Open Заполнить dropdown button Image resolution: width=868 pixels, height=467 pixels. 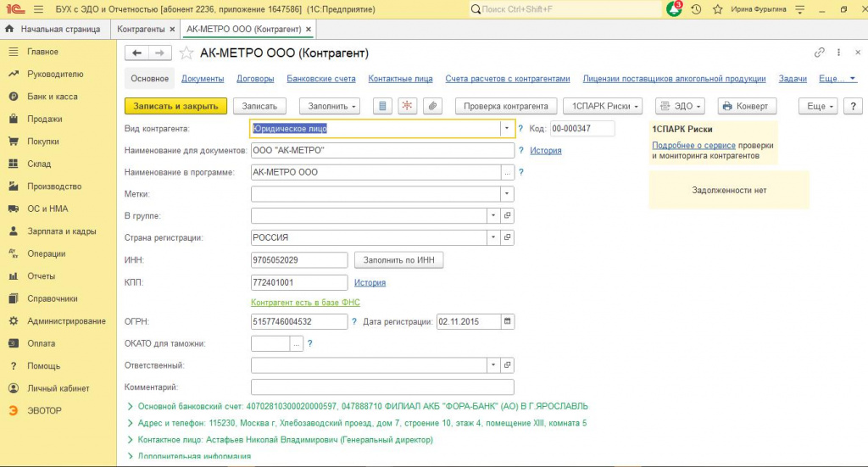[x=330, y=106]
